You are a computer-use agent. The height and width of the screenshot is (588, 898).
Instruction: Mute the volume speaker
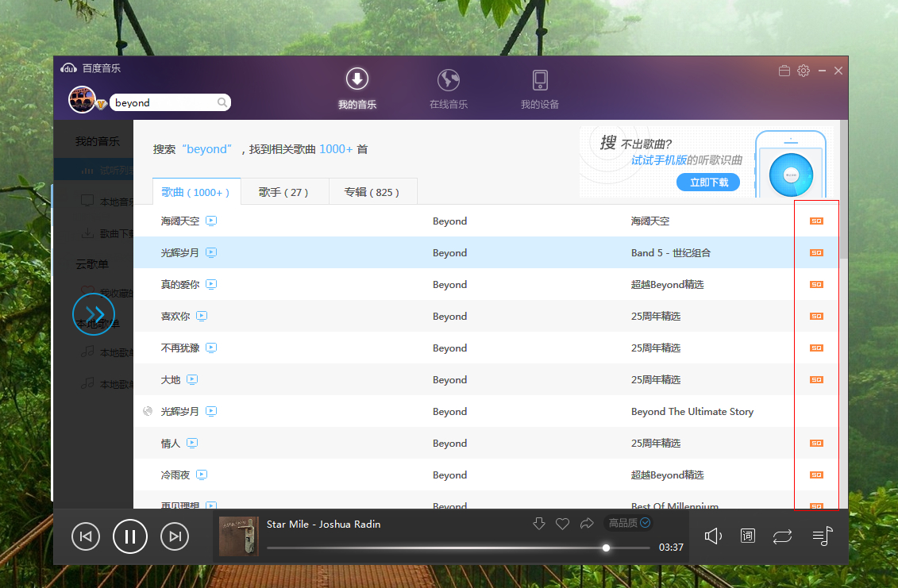coord(713,536)
